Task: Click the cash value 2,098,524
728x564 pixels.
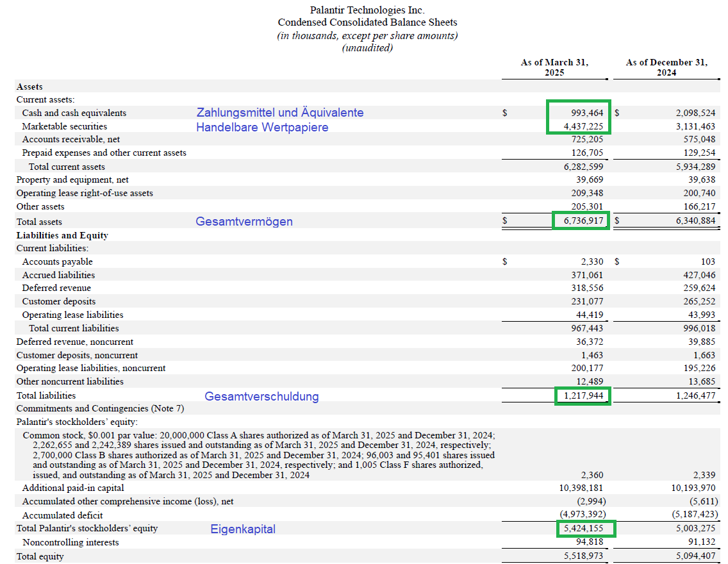Action: coord(695,113)
